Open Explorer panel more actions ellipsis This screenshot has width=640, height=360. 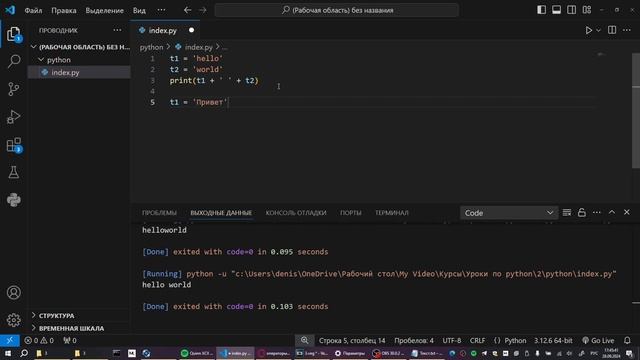click(x=118, y=30)
